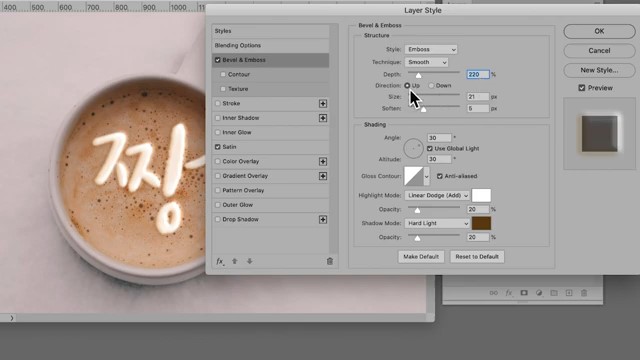The width and height of the screenshot is (640, 360).
Task: Open Highlight Mode dropdown Linear Dodge (Add)
Action: (437, 196)
